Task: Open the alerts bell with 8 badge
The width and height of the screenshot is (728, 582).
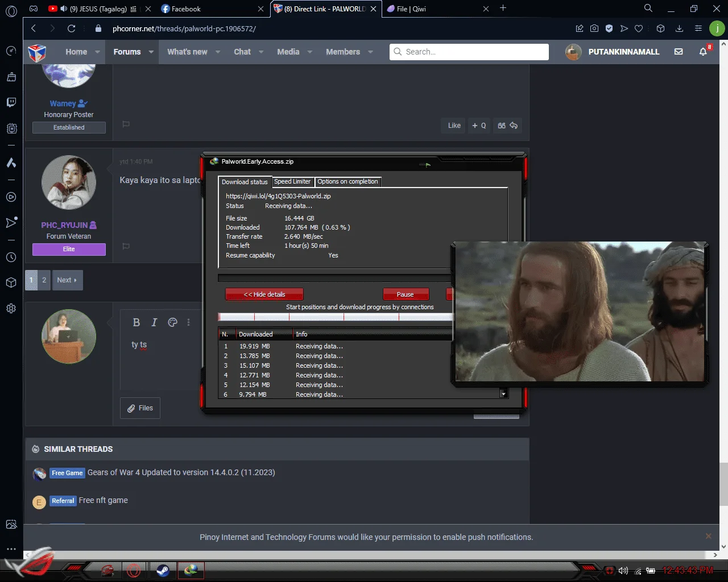Action: point(704,52)
